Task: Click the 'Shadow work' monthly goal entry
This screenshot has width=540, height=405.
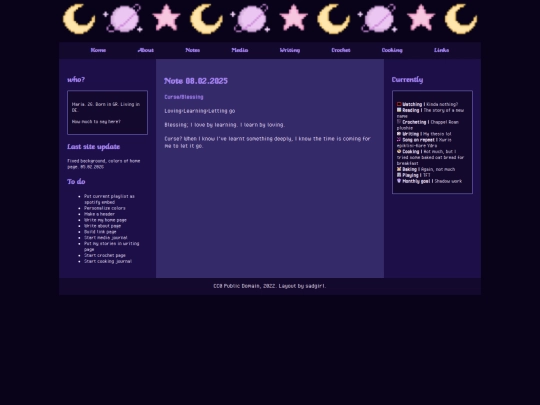Action: pyautogui.click(x=448, y=181)
